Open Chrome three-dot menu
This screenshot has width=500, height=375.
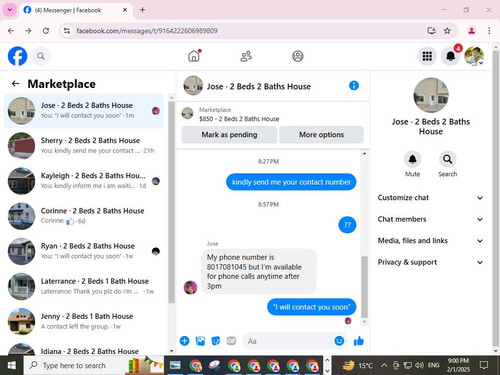click(489, 31)
